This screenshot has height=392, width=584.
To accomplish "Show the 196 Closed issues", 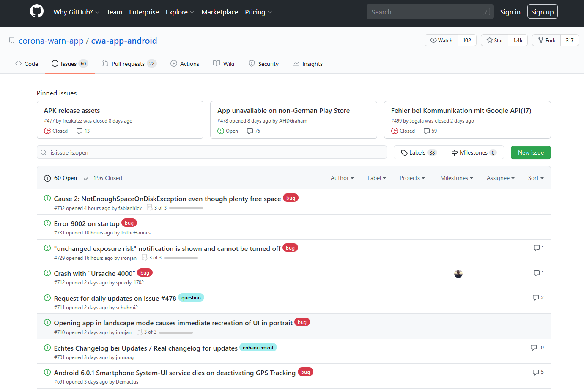I will tap(103, 178).
